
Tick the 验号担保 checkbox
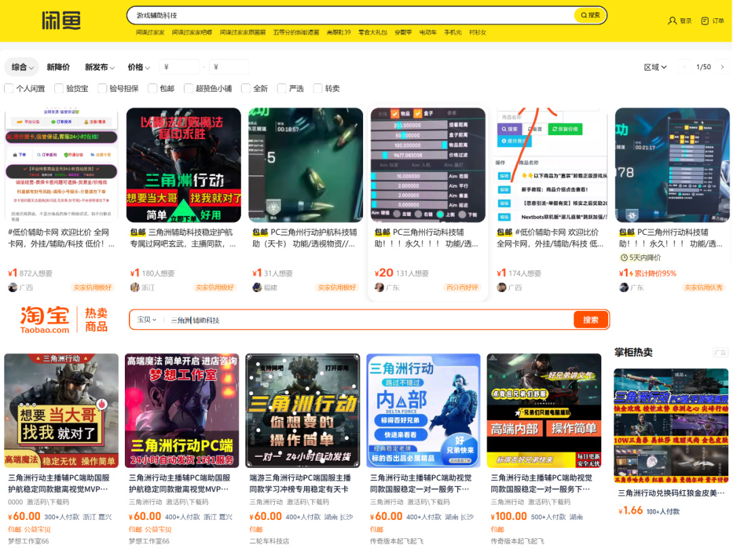102,88
